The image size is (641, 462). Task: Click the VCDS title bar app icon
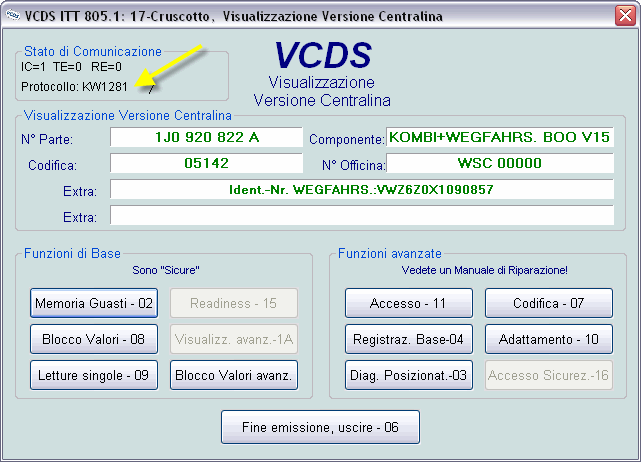click(x=13, y=15)
